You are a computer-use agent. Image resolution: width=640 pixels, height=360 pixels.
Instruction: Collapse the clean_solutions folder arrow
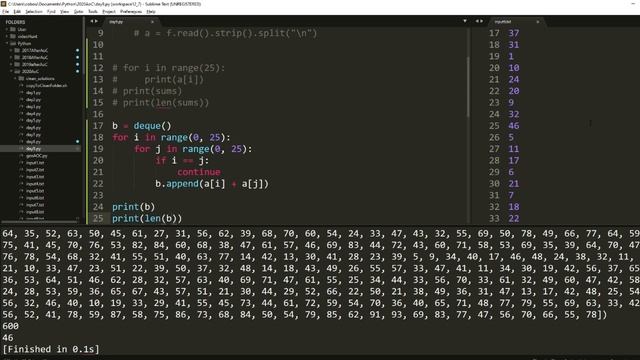click(16, 78)
